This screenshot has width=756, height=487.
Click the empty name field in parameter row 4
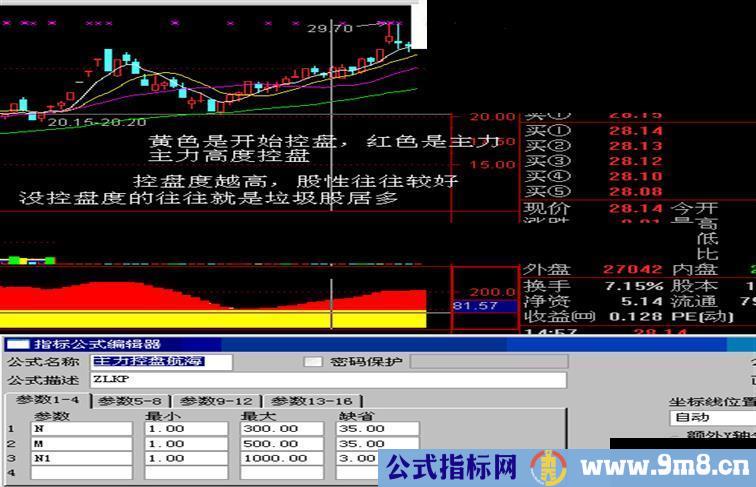click(x=80, y=472)
